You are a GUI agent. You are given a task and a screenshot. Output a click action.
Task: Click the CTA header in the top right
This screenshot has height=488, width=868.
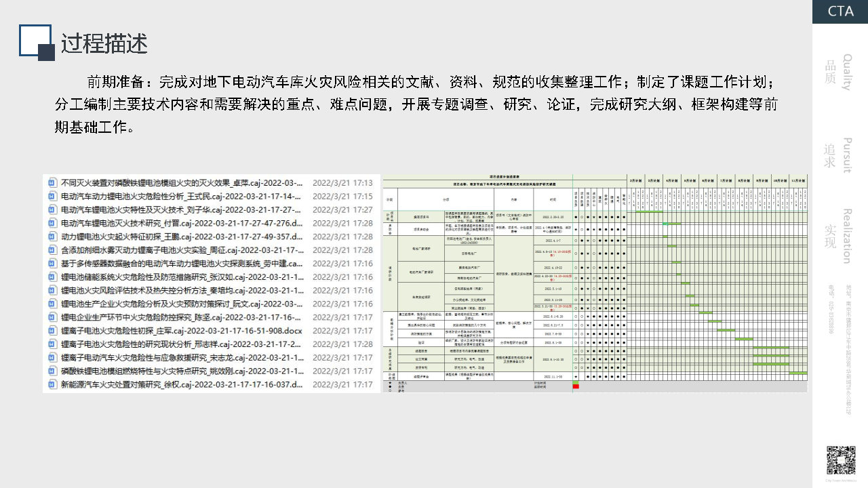840,11
